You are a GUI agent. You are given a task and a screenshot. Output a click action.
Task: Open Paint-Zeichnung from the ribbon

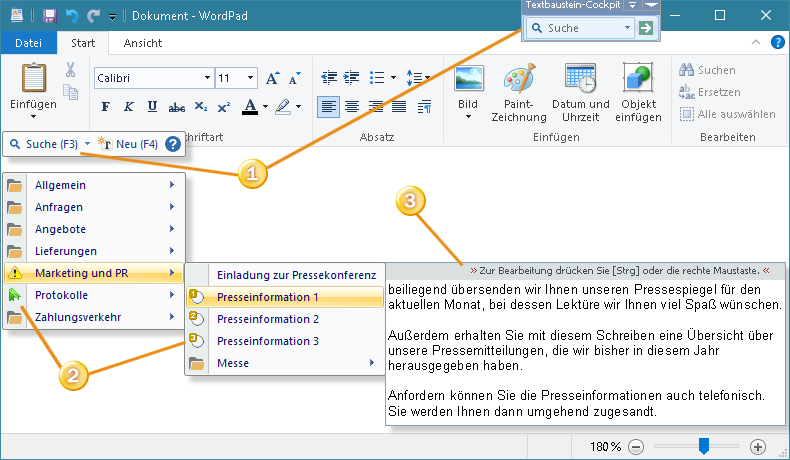pyautogui.click(x=519, y=80)
